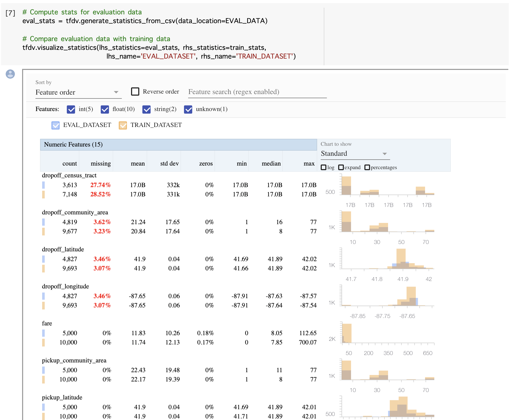515x420 pixels.
Task: Check the expand charts option
Action: [x=341, y=167]
